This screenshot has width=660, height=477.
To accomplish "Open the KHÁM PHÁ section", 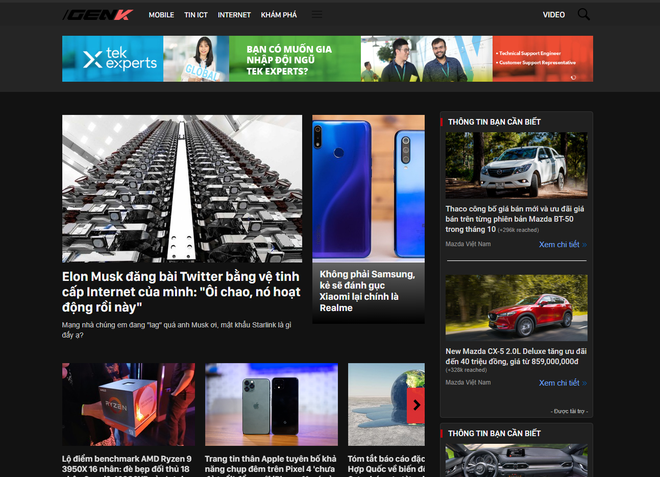I will click(278, 15).
